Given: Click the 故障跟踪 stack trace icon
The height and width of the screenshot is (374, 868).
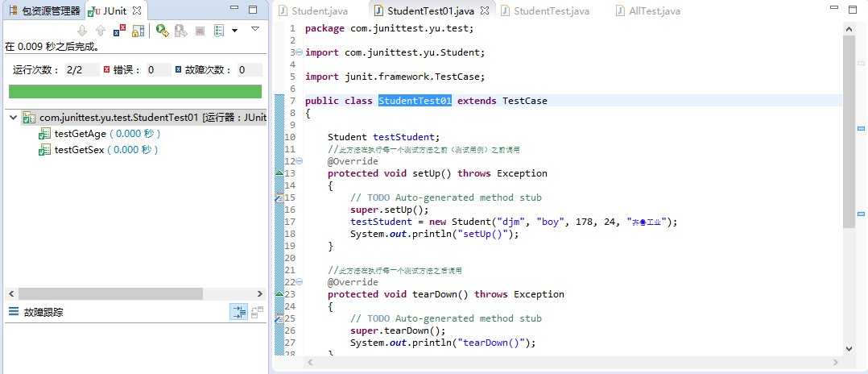Looking at the screenshot, I should pyautogui.click(x=14, y=312).
